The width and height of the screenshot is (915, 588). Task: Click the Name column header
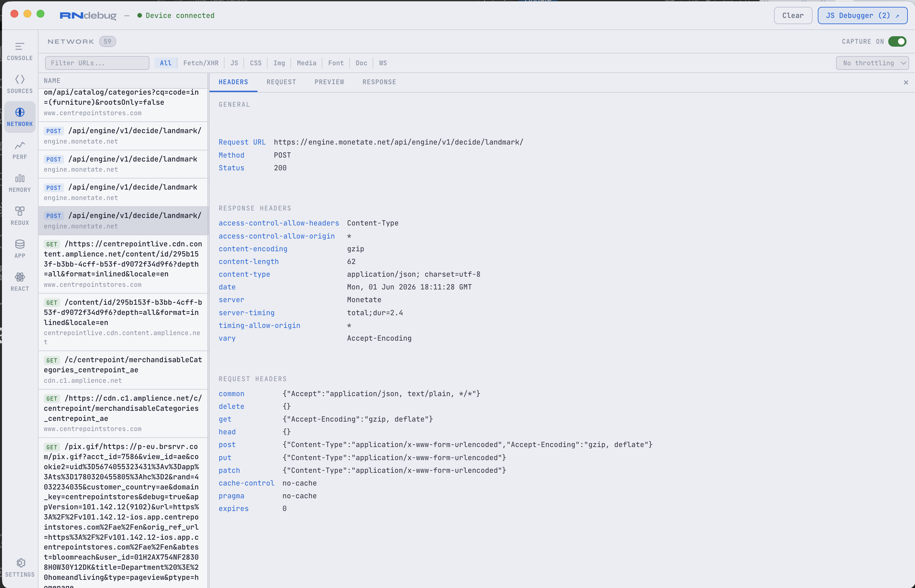pyautogui.click(x=52, y=81)
